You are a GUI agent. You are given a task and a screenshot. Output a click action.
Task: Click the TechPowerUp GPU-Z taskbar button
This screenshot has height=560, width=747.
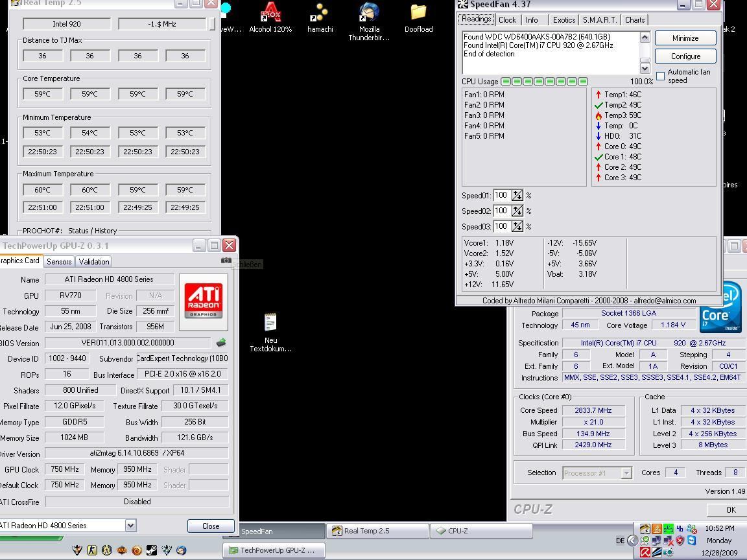tap(274, 550)
